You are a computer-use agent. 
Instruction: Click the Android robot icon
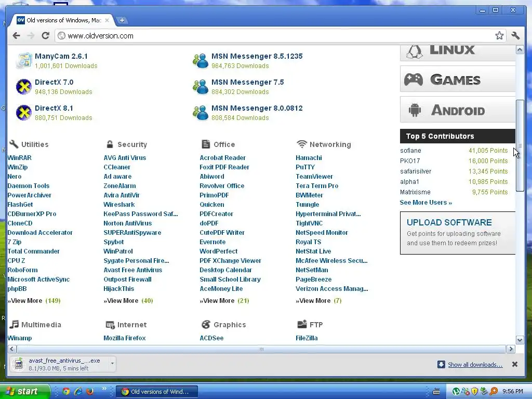415,110
